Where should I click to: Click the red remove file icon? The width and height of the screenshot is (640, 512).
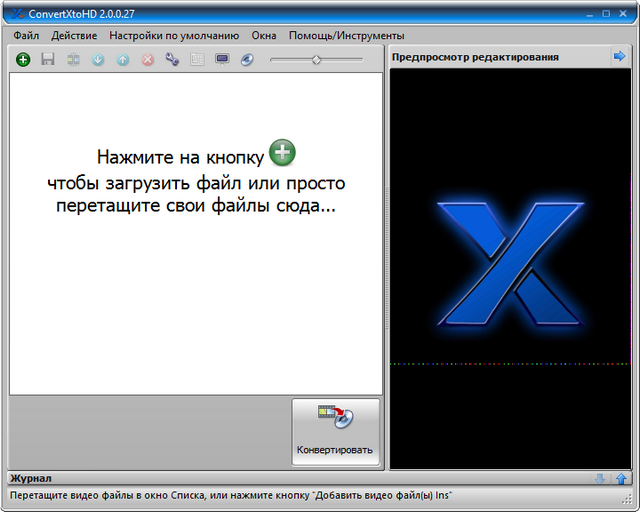(148, 60)
